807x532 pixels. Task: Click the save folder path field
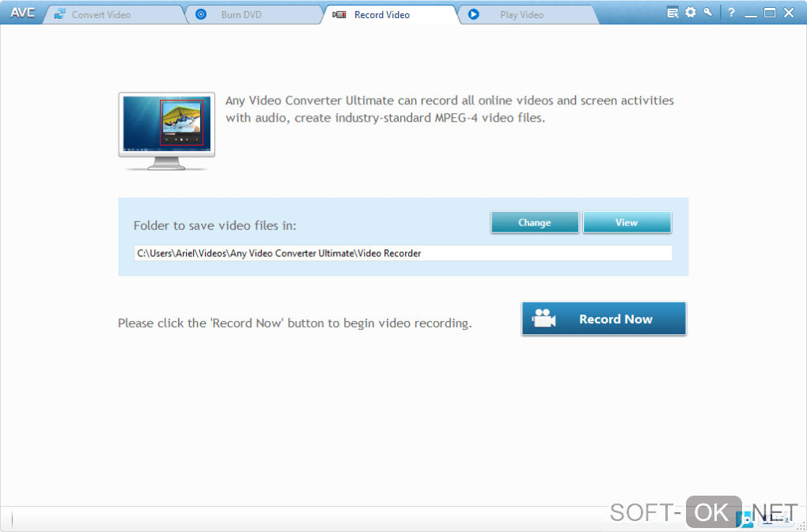[403, 253]
